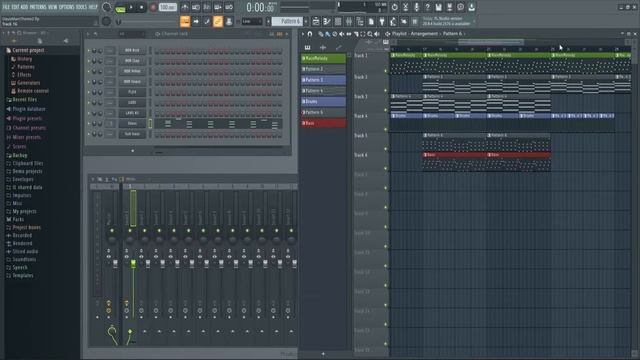Click the tempo value field

[168, 7]
